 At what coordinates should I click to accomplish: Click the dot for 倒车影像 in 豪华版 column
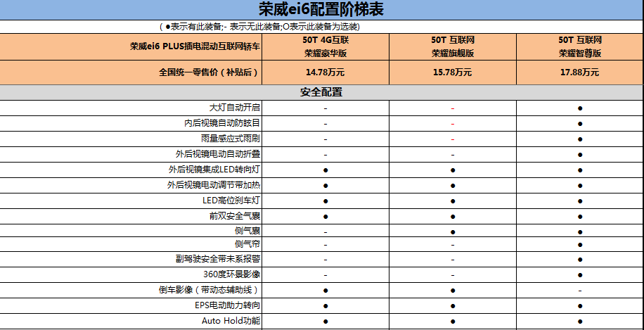point(326,291)
